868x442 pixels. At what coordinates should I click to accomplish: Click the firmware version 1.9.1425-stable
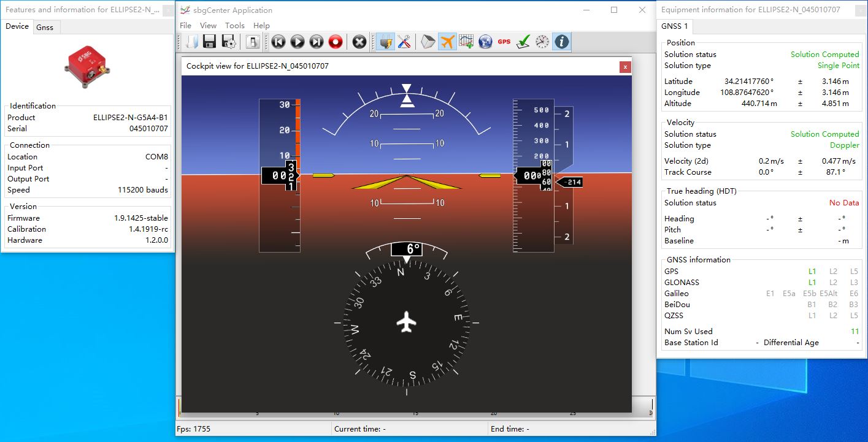pos(141,218)
